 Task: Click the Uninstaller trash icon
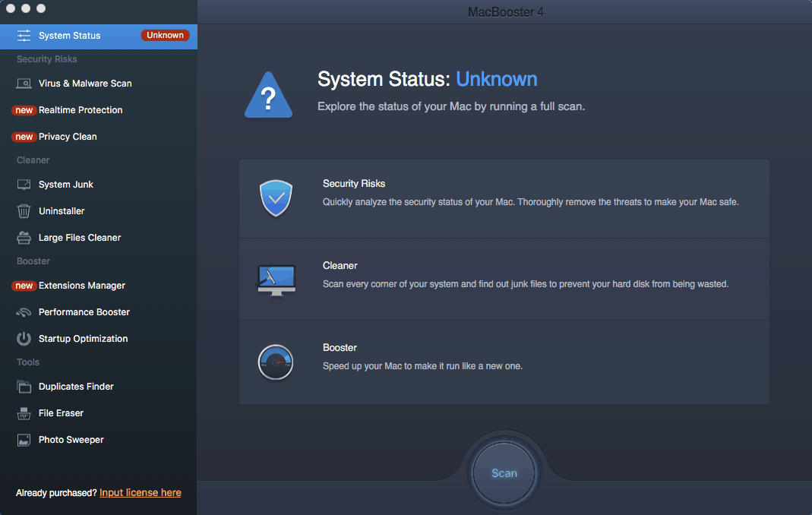pyautogui.click(x=23, y=210)
